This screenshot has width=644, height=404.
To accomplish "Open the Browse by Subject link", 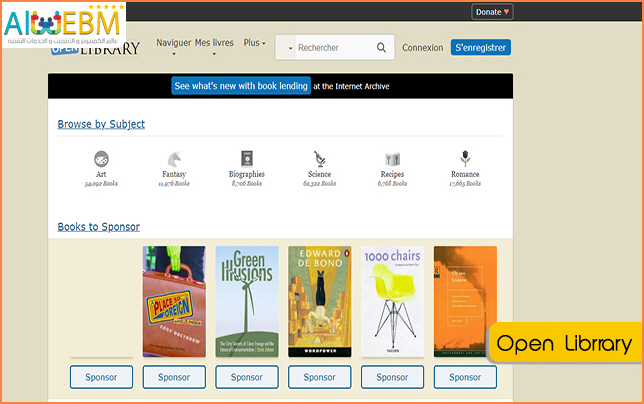I will click(x=101, y=124).
